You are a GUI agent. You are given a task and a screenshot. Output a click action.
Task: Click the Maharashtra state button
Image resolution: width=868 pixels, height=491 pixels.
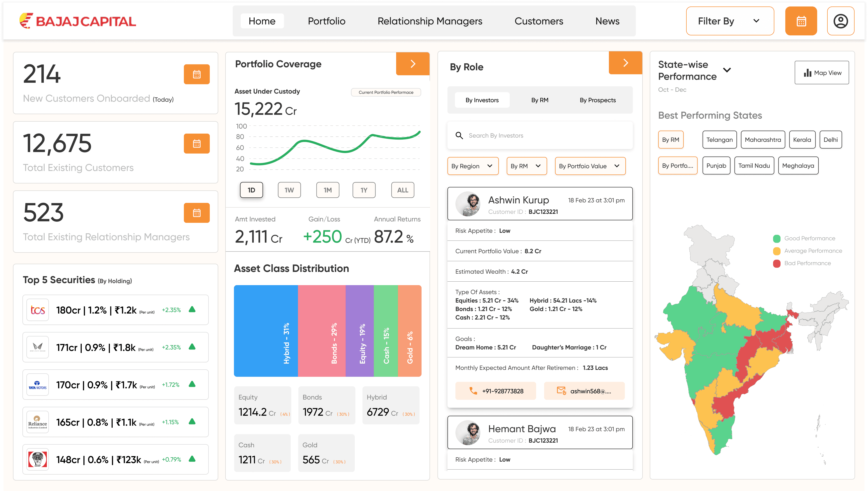[763, 140]
